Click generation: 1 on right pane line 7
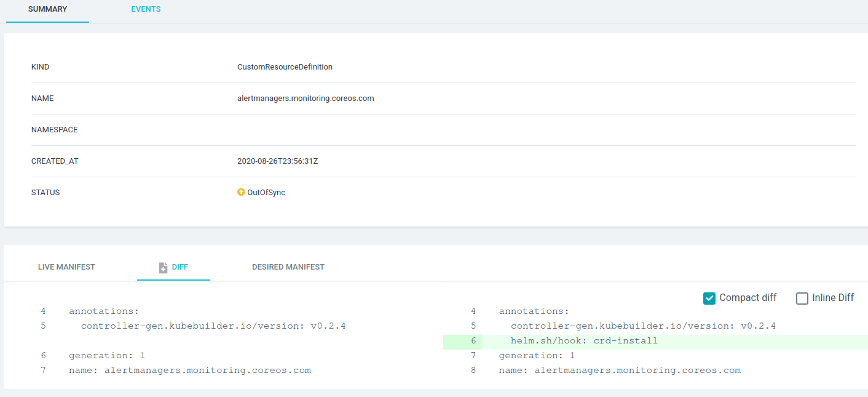 (x=537, y=356)
